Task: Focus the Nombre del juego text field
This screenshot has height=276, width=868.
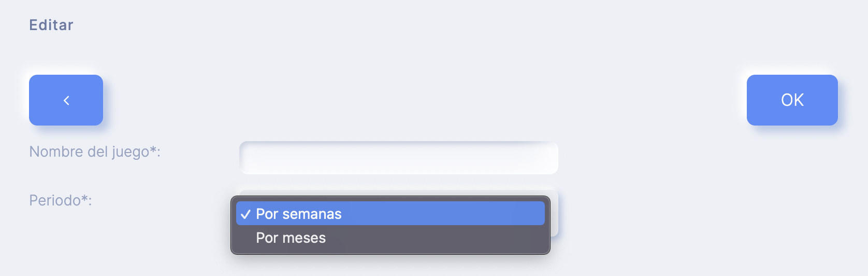Action: [x=399, y=158]
